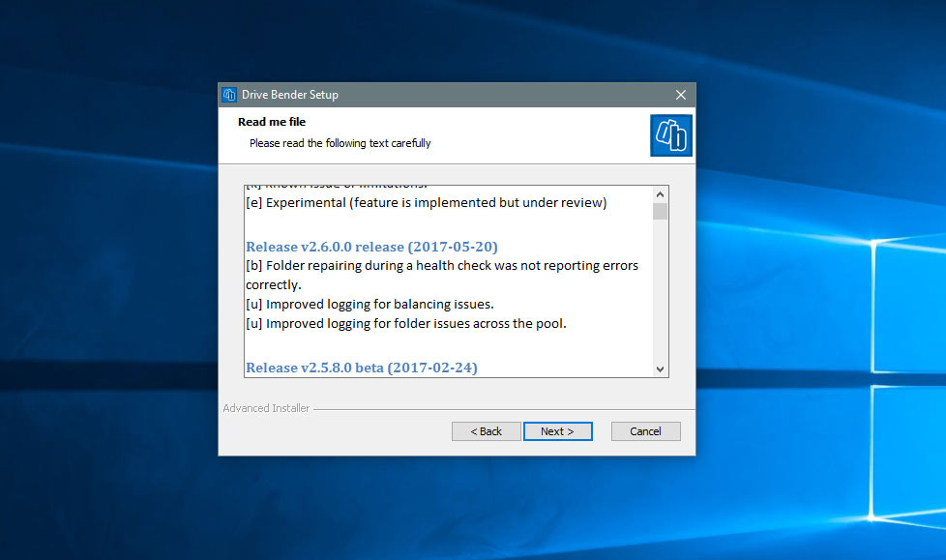Click 'Please read the following text carefully'
The width and height of the screenshot is (946, 560).
(x=340, y=143)
